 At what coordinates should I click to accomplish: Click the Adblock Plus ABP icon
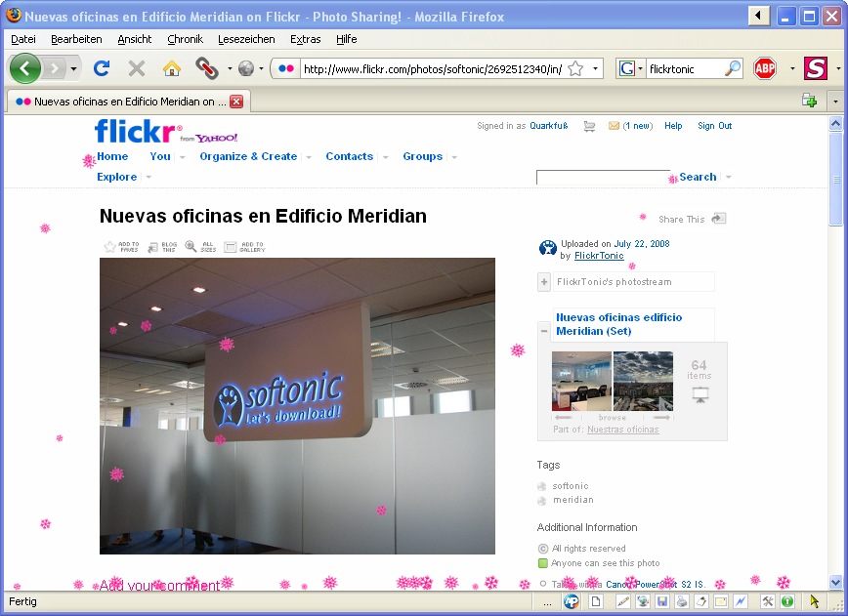(x=765, y=68)
